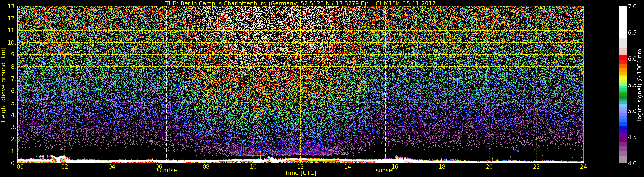Viewport: 644px width, 177px height.
Task: Click the '0.' height tick label
Action: pyautogui.click(x=14, y=163)
